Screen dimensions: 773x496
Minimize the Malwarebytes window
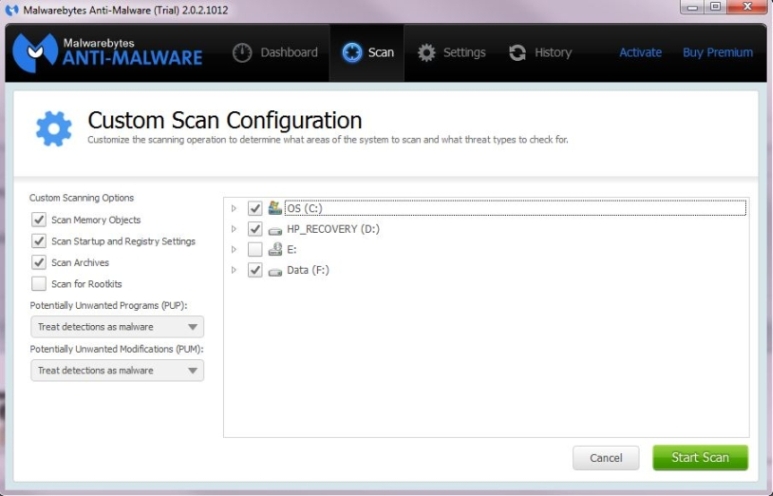coord(692,7)
